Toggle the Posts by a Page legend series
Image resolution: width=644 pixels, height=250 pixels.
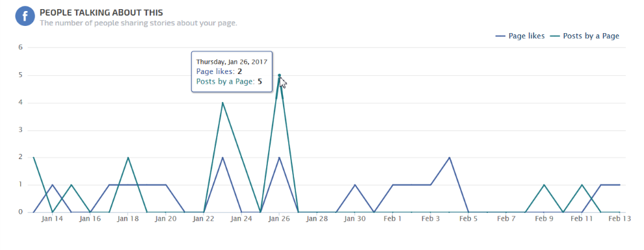point(584,36)
